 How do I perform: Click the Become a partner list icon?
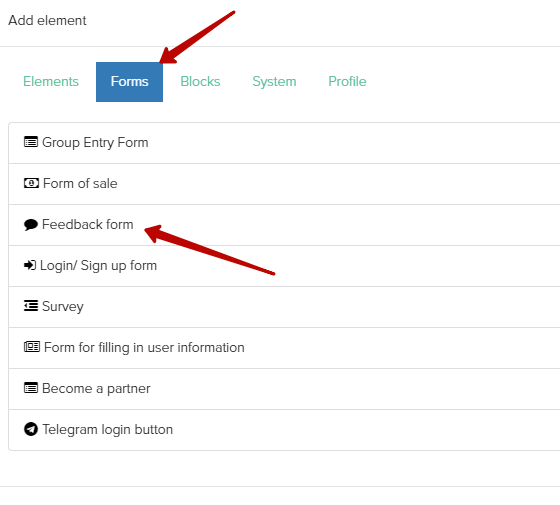pos(31,388)
